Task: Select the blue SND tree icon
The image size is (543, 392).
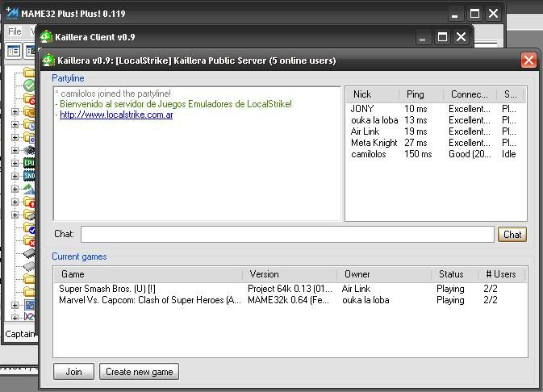Action: 29,176
